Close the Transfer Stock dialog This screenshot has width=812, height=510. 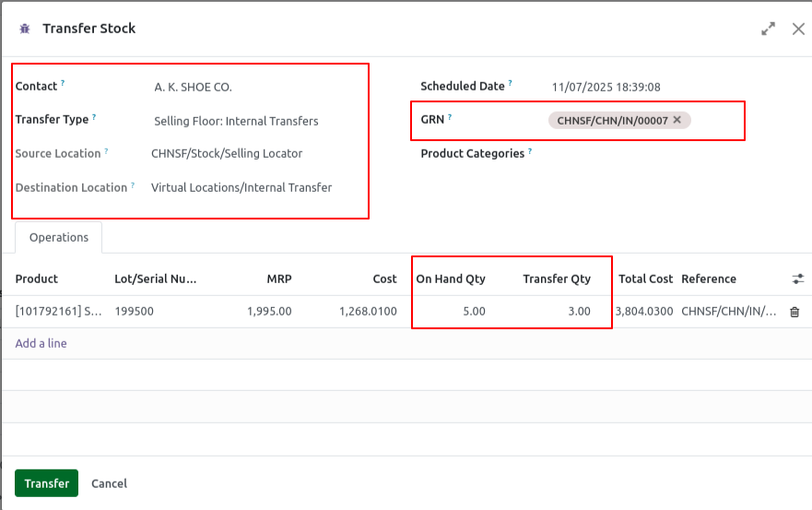[x=798, y=29]
